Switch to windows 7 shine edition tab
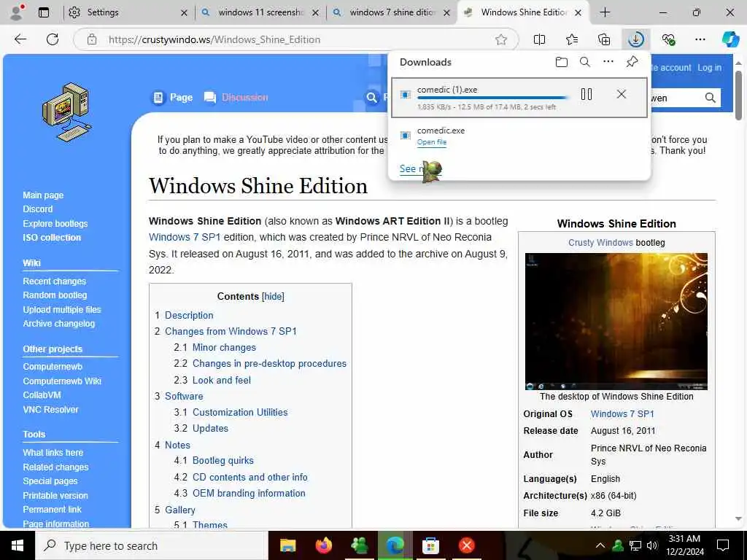 391,12
